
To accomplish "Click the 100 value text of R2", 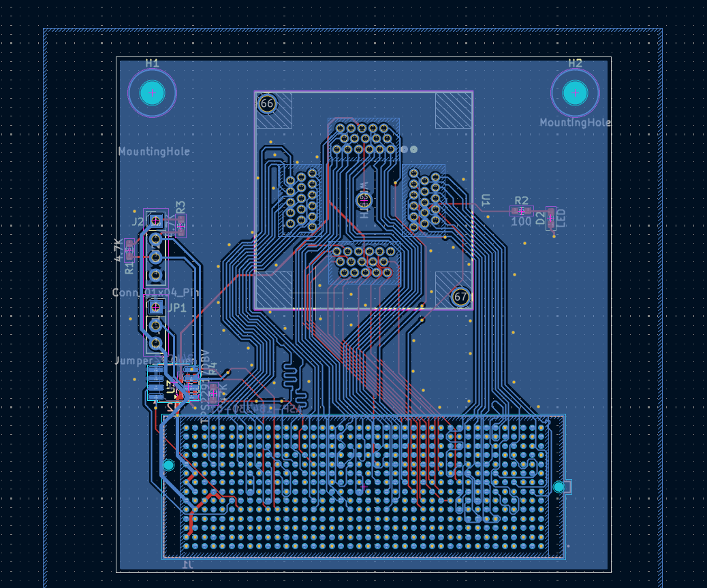I will pos(521,222).
